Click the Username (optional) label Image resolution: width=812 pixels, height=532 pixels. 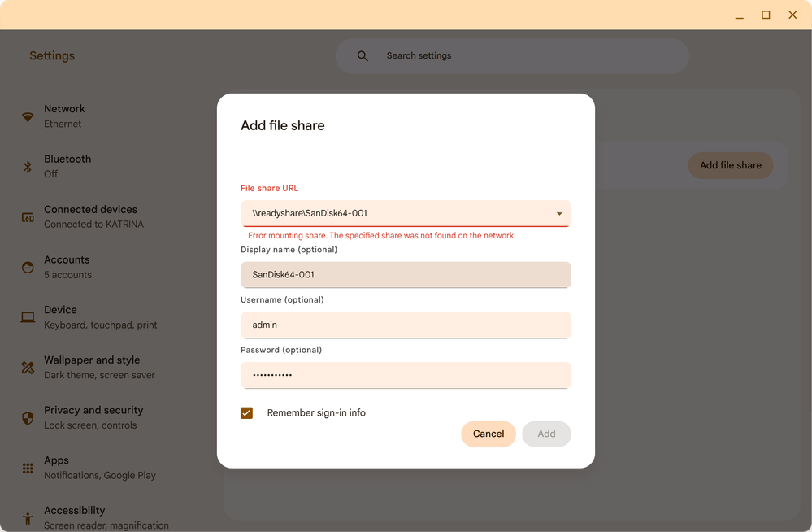click(282, 299)
